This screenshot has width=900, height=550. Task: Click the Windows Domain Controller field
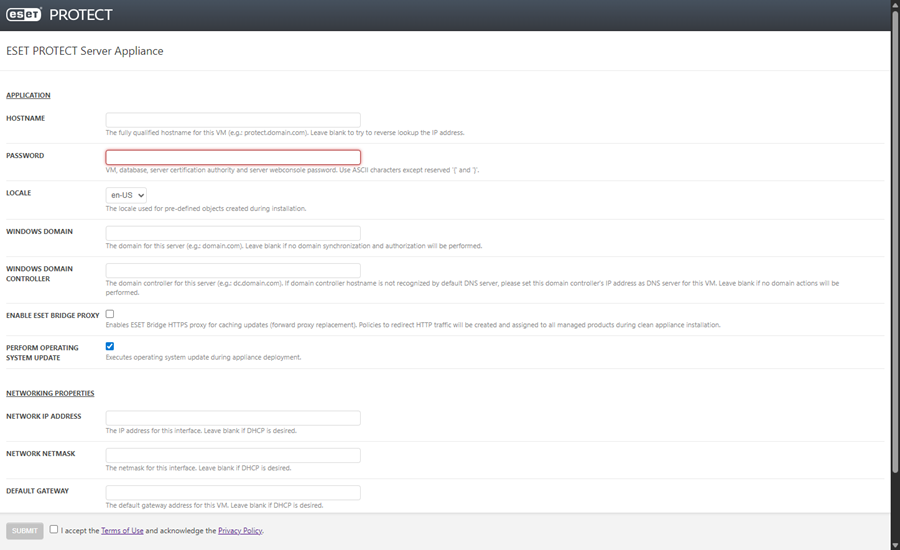coord(233,270)
